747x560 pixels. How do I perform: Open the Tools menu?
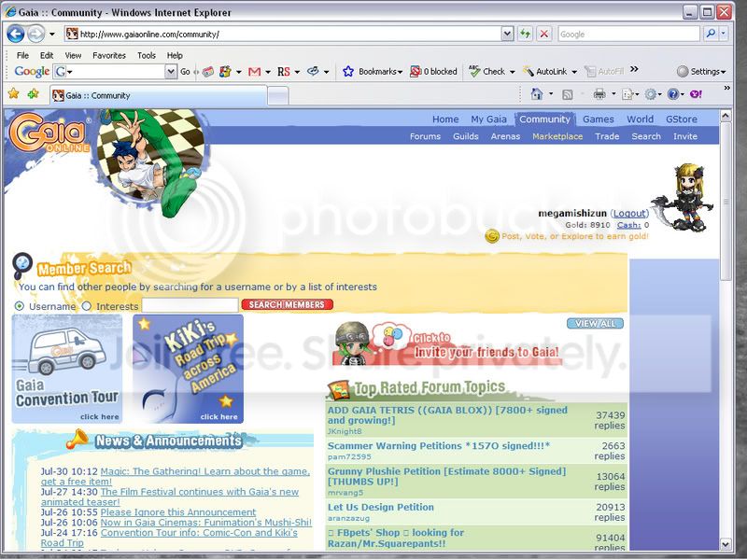(147, 55)
